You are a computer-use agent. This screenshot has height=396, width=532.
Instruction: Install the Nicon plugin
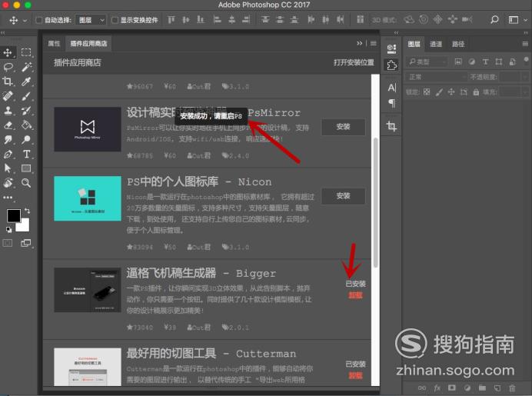(343, 196)
